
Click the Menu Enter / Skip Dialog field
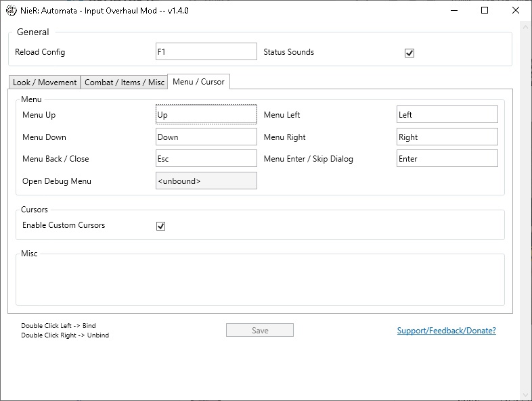coord(447,159)
